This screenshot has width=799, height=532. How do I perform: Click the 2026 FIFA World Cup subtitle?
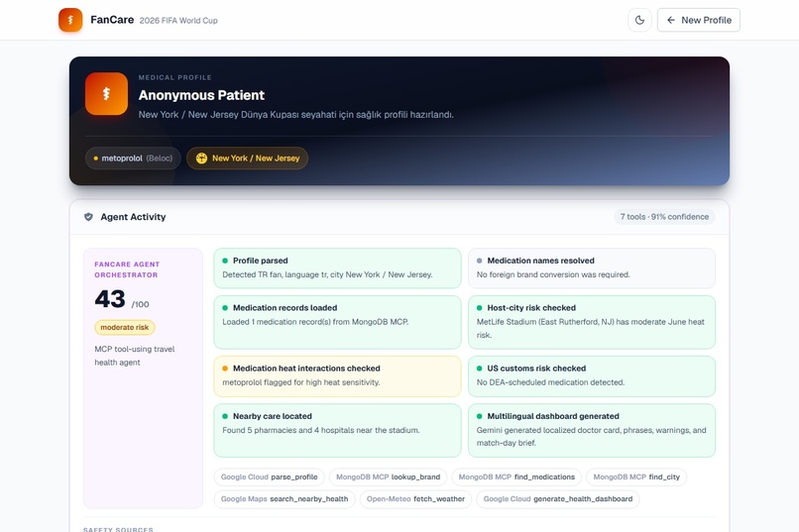point(178,21)
